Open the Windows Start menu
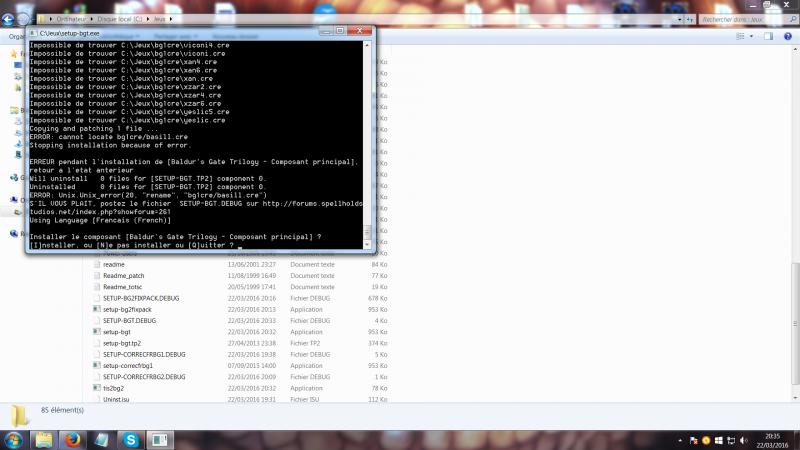 tap(14, 440)
